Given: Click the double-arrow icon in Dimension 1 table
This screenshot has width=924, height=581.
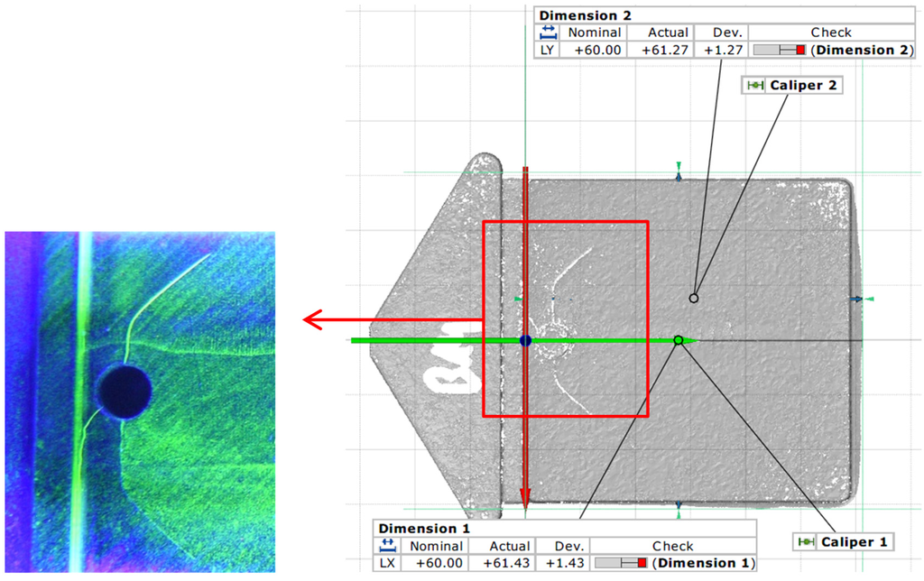Looking at the screenshot, I should (386, 546).
